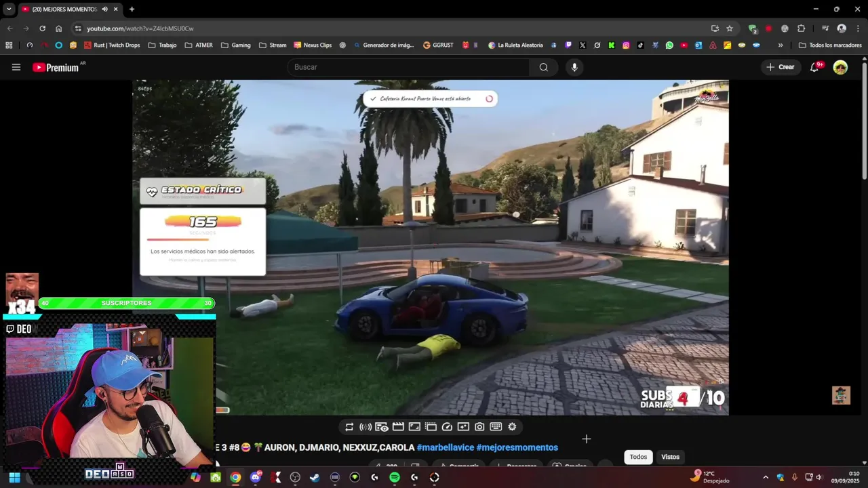Open the Instagram bookmark icon
The height and width of the screenshot is (488, 868).
(x=626, y=45)
